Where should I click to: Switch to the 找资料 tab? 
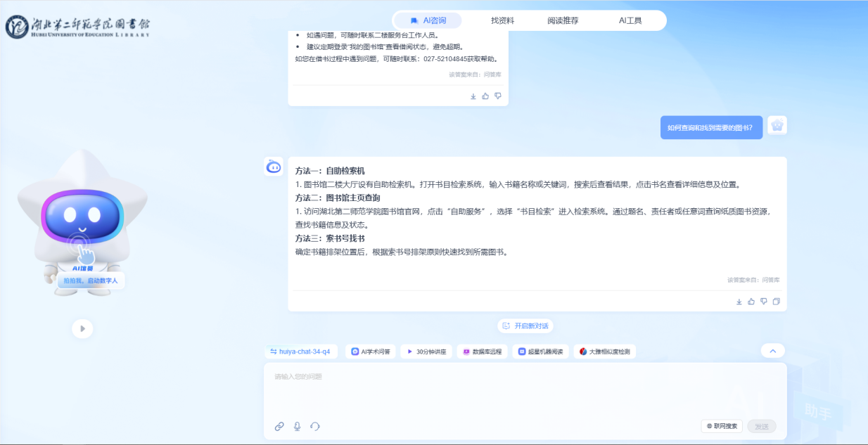[x=502, y=21]
